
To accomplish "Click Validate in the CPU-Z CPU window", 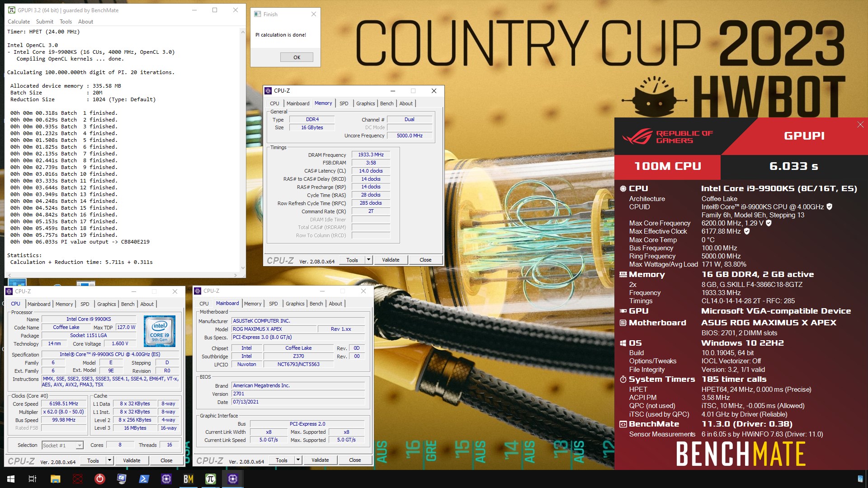I will pos(132,460).
